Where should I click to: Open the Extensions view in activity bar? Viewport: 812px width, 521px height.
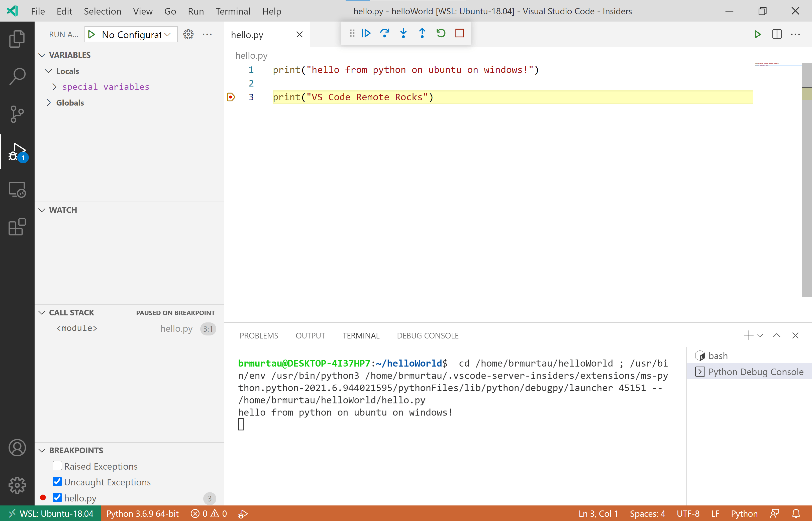17,227
